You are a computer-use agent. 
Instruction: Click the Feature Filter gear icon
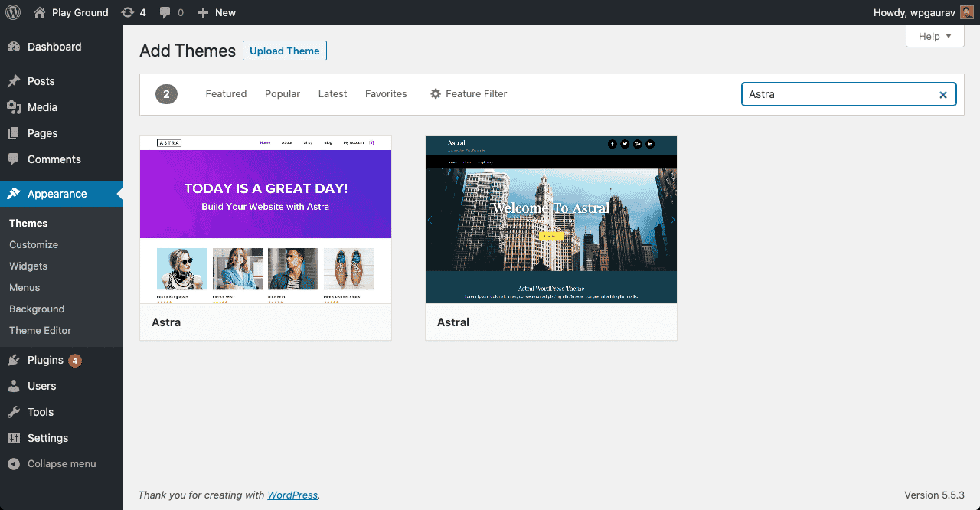coord(436,93)
